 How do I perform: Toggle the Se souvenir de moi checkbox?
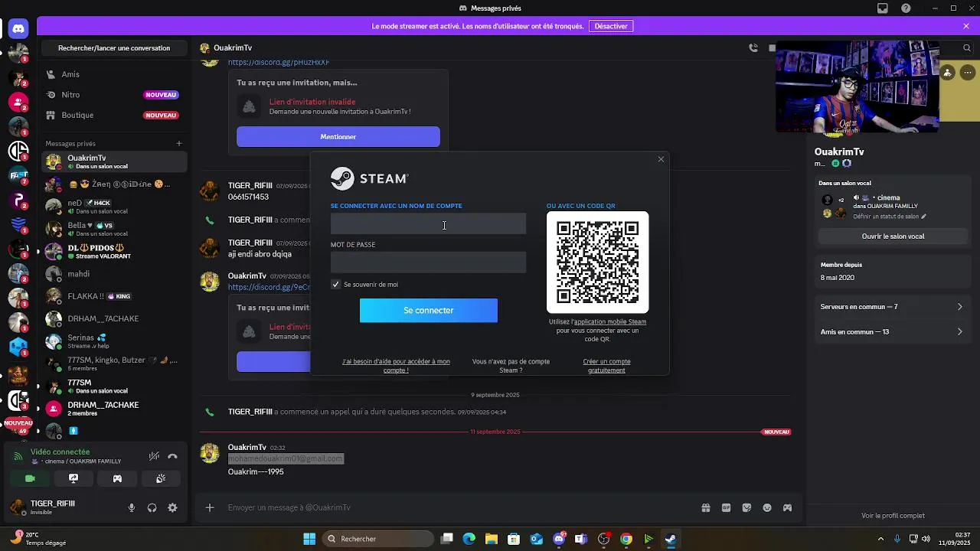(x=335, y=284)
